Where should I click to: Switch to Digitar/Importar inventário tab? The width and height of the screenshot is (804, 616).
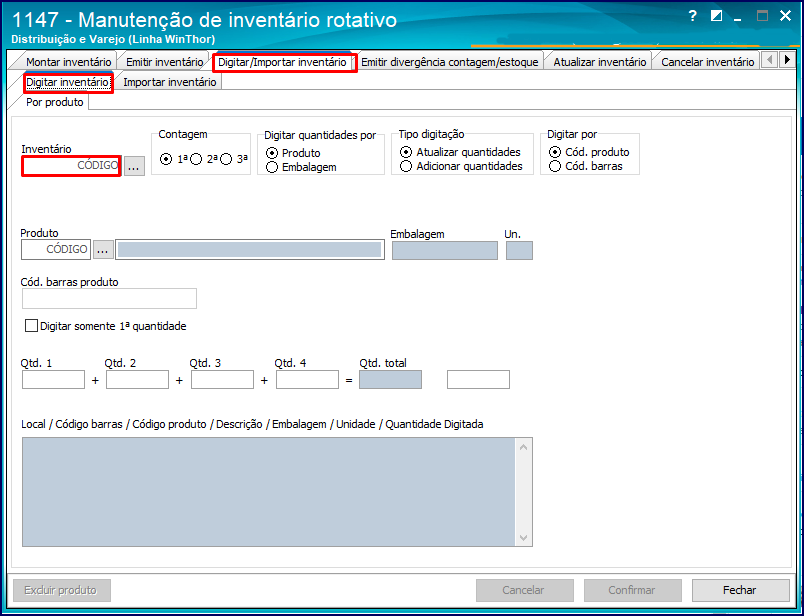(x=283, y=62)
